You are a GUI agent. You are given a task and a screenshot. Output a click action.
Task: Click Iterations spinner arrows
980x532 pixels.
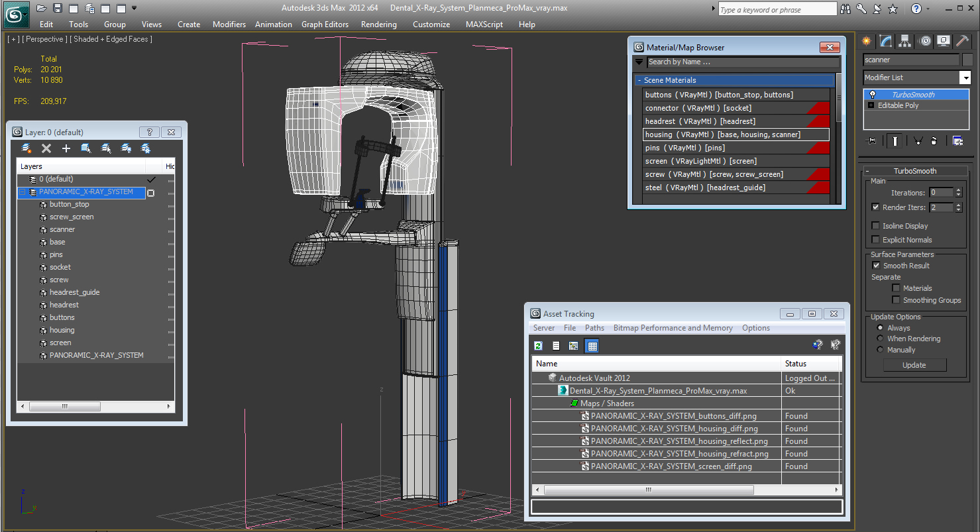click(x=959, y=193)
